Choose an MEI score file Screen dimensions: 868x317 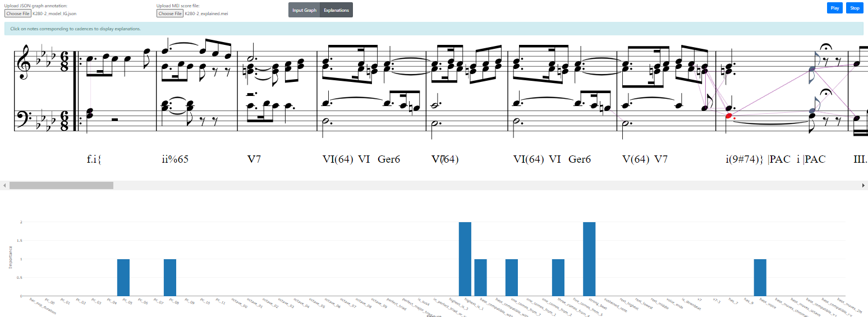click(169, 13)
